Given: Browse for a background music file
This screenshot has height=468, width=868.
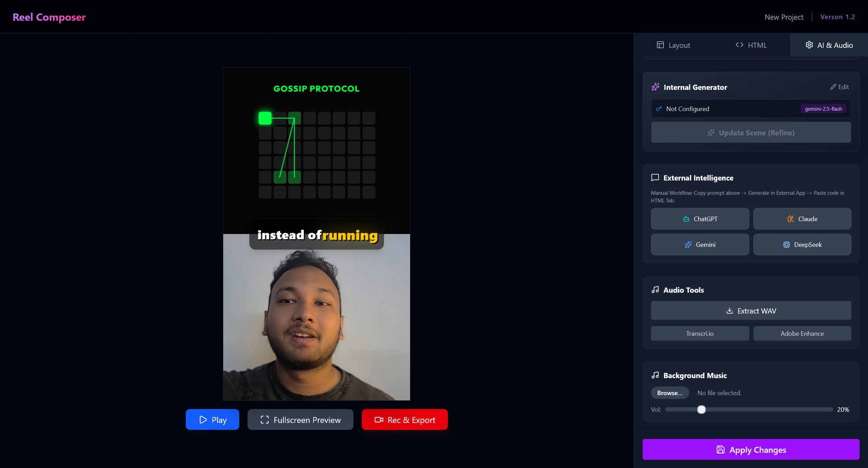Looking at the screenshot, I should click(x=670, y=393).
